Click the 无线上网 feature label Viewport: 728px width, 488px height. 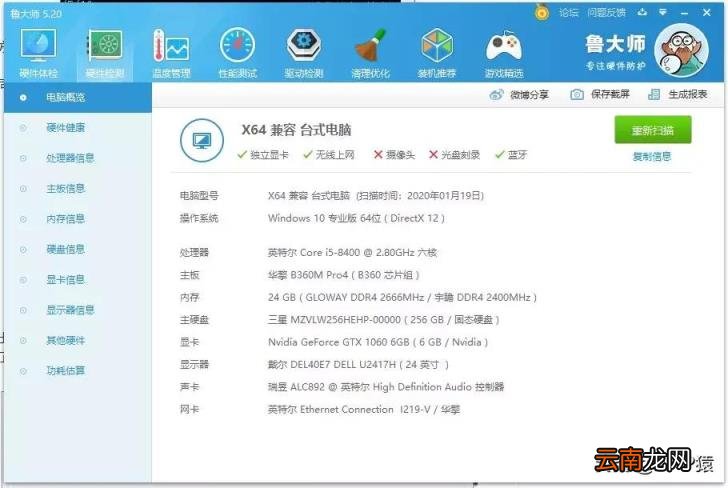(x=329, y=155)
